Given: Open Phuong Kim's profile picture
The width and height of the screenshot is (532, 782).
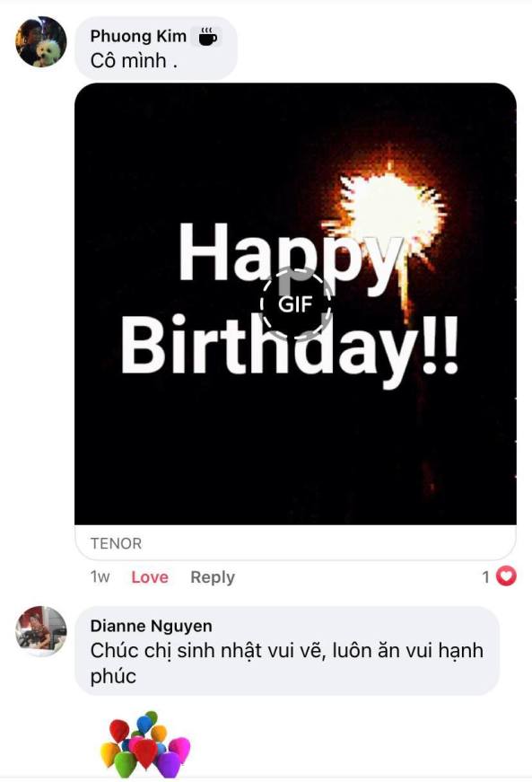Looking at the screenshot, I should pyautogui.click(x=41, y=41).
